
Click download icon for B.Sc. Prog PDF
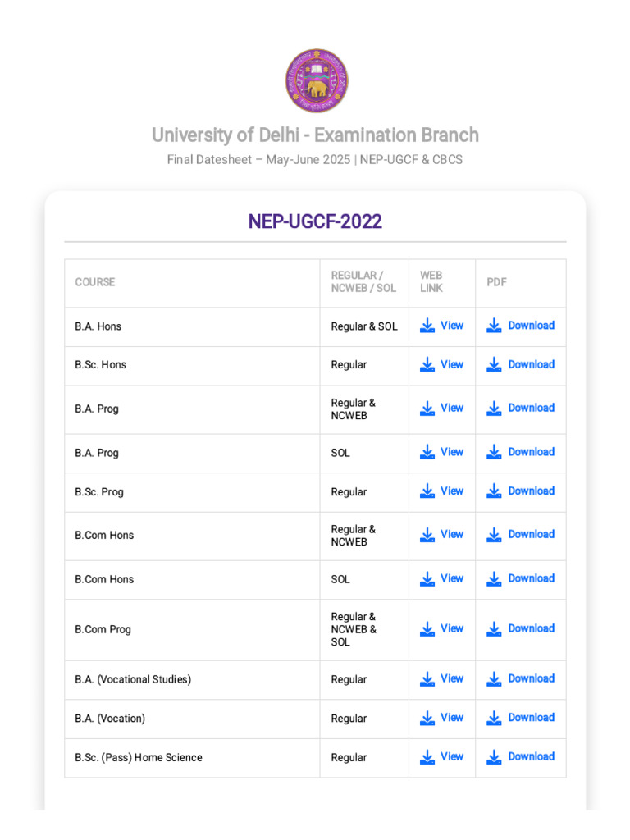[x=494, y=491]
